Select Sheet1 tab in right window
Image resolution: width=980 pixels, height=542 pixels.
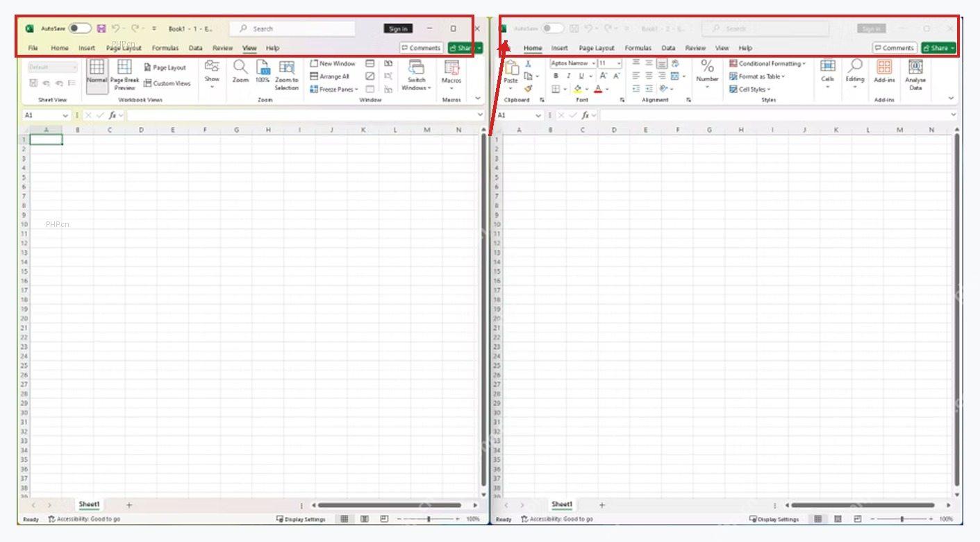coord(562,505)
